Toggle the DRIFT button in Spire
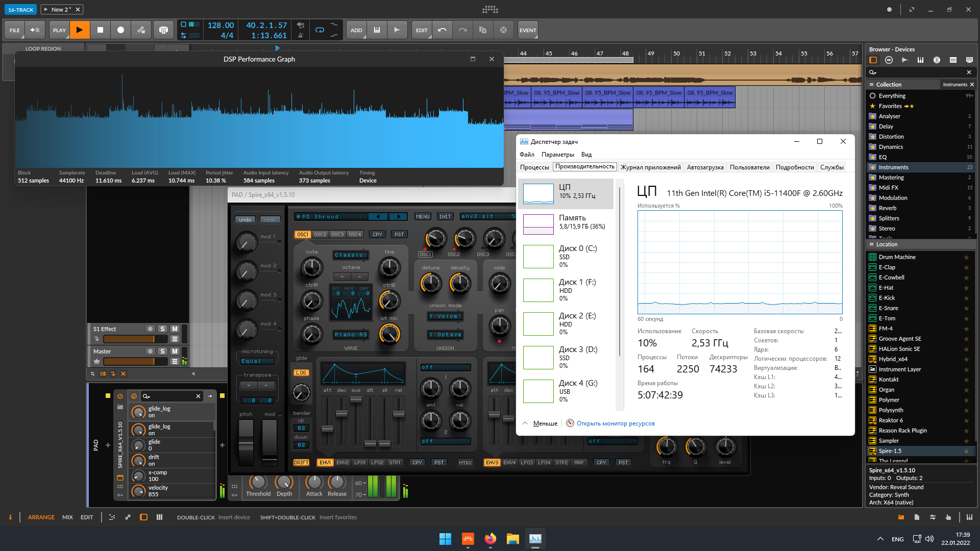The image size is (980, 551). pyautogui.click(x=301, y=463)
